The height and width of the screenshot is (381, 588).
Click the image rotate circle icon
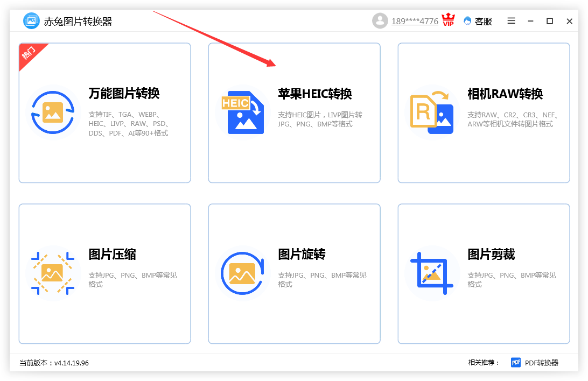point(243,273)
